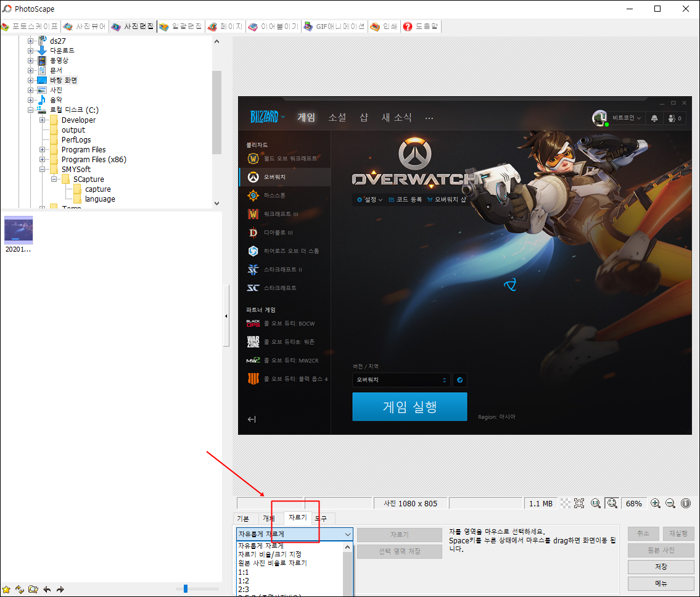Choose the 2:3 crop ratio

(x=243, y=590)
